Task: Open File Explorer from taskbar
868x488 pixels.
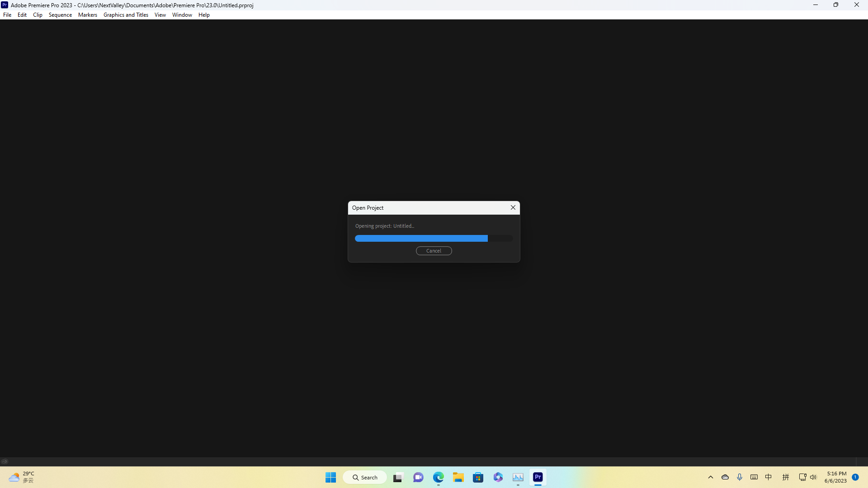Action: pos(458,477)
